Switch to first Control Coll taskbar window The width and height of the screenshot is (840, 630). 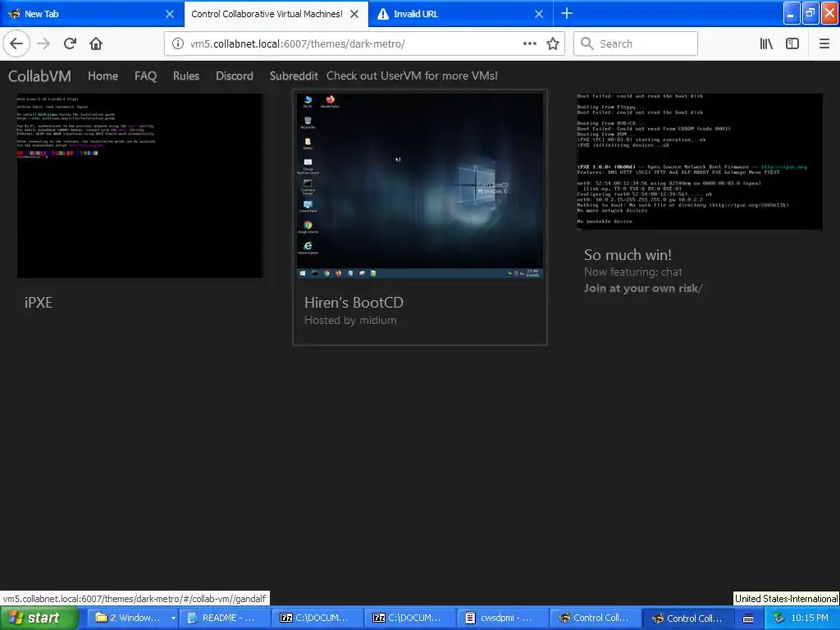tap(596, 618)
